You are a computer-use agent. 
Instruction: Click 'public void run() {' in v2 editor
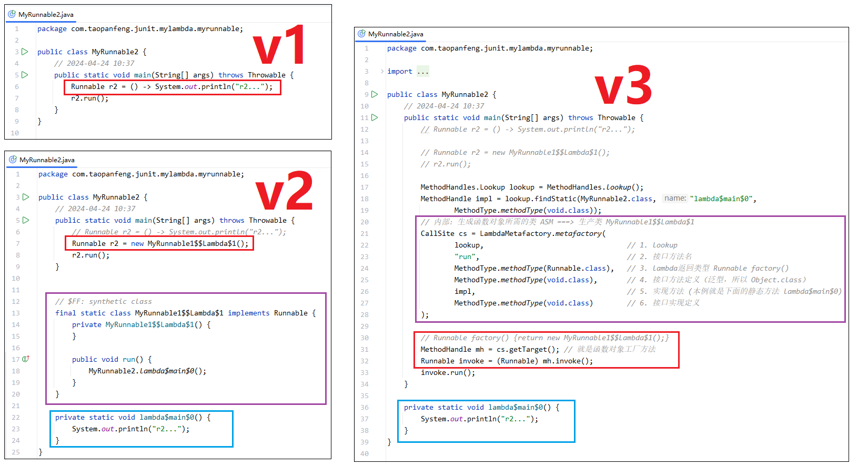point(112,360)
